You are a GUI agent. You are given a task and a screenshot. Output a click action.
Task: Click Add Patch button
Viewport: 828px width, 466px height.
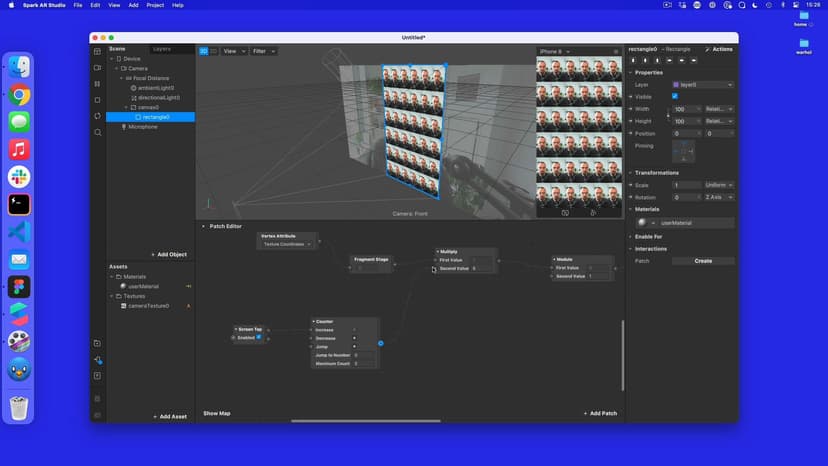tap(600, 414)
